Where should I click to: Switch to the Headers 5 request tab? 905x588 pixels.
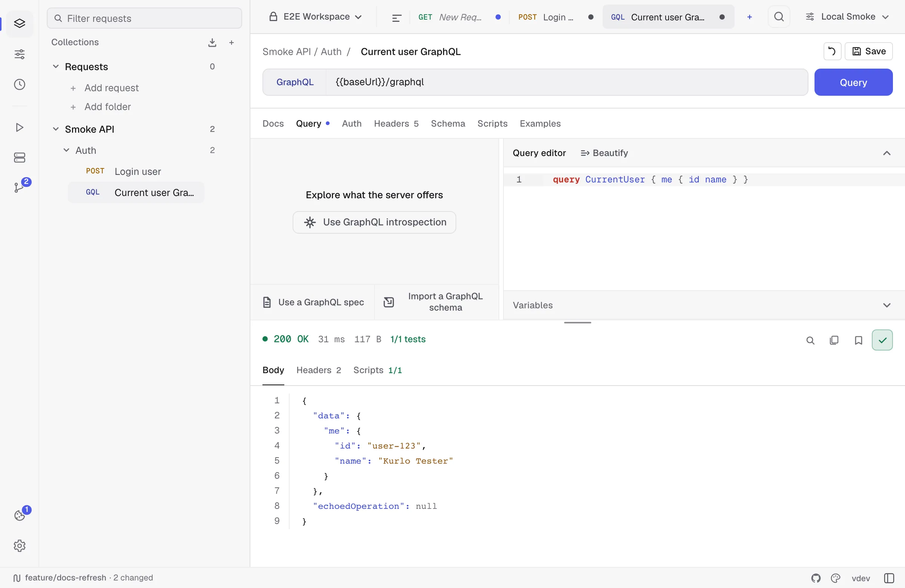(x=396, y=124)
